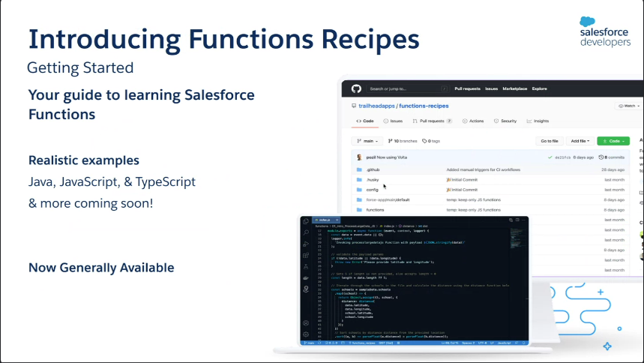Open Explorer in VS Code activity bar

point(306,221)
